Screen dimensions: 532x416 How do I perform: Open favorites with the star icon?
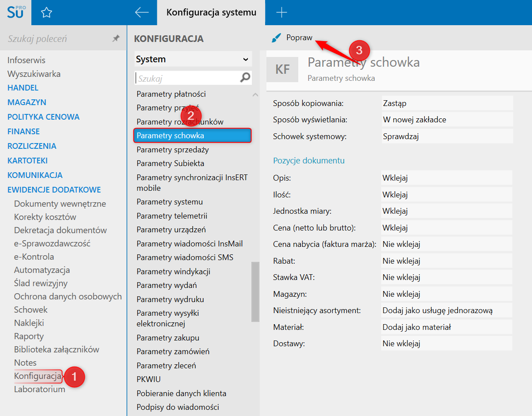(x=46, y=13)
